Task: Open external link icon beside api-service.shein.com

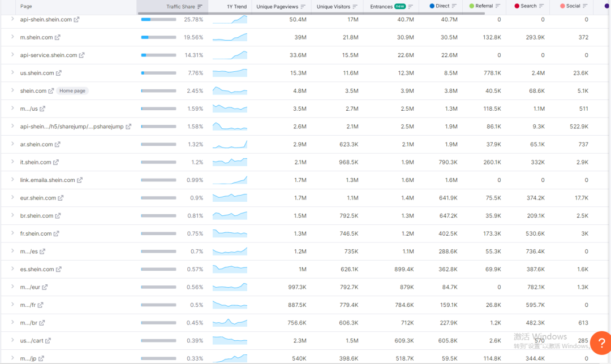Action: pos(81,55)
